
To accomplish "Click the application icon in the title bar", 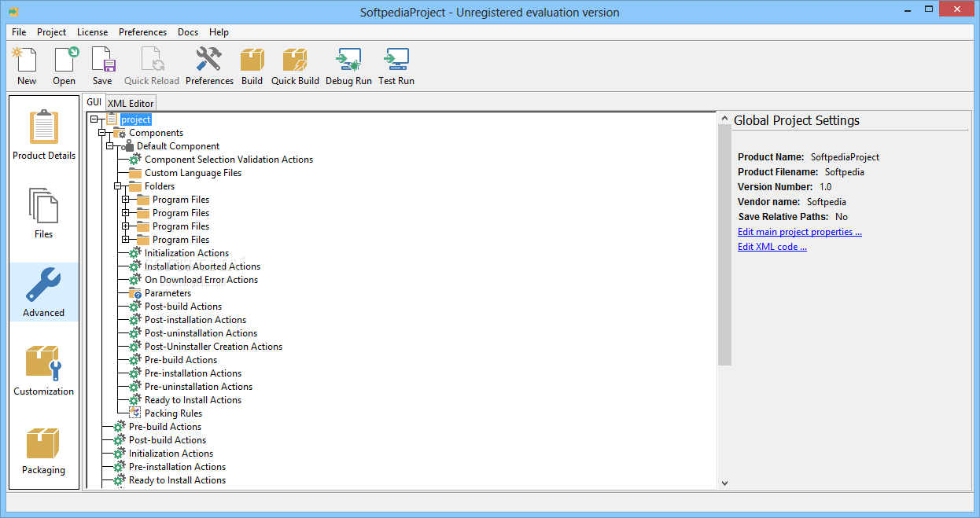I will [x=15, y=12].
